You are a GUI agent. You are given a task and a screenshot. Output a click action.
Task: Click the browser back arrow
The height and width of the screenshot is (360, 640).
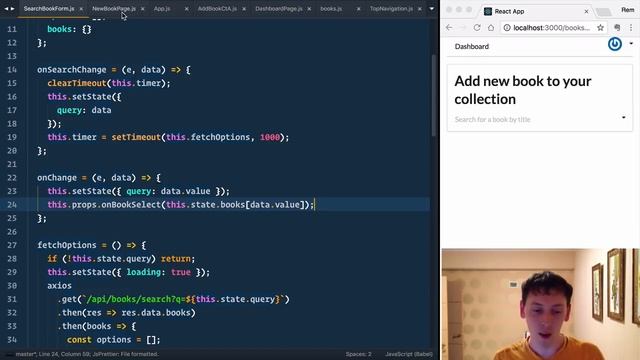point(449,27)
